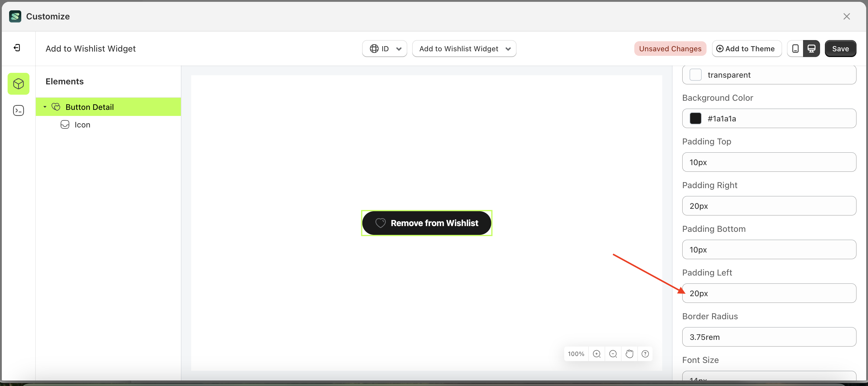Collapse the Button Detail tree item
Image resolution: width=868 pixels, height=386 pixels.
pos(45,107)
